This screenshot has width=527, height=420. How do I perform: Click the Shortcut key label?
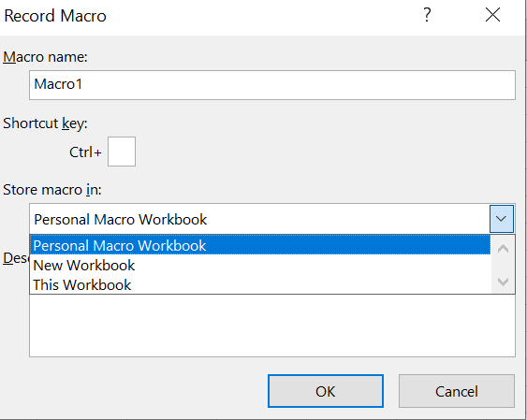(45, 123)
